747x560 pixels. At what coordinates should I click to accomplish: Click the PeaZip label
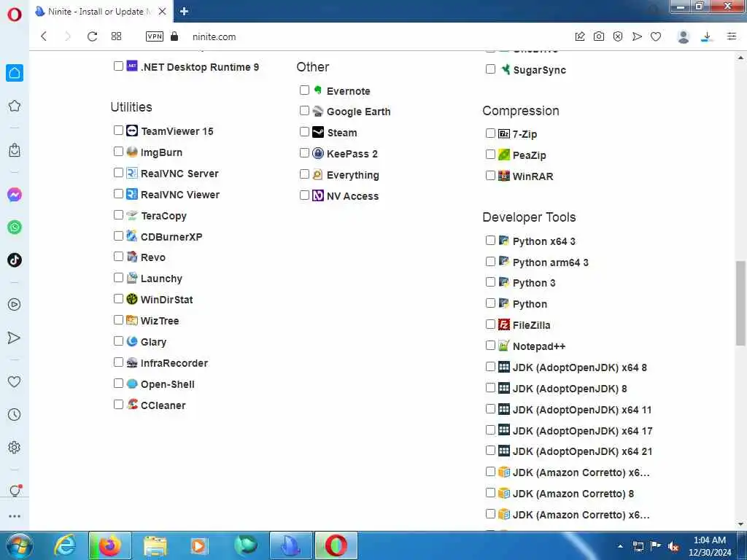coord(530,155)
